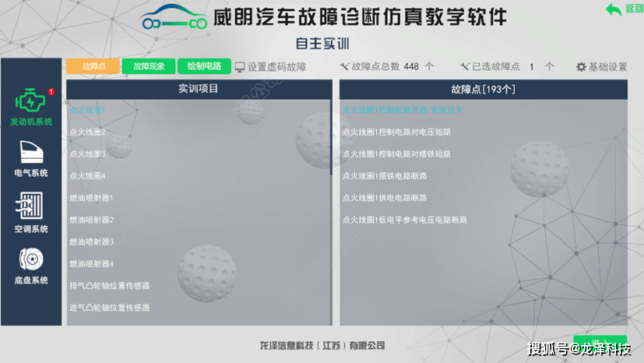Open the 空调系统 air conditioner icon

30,206
